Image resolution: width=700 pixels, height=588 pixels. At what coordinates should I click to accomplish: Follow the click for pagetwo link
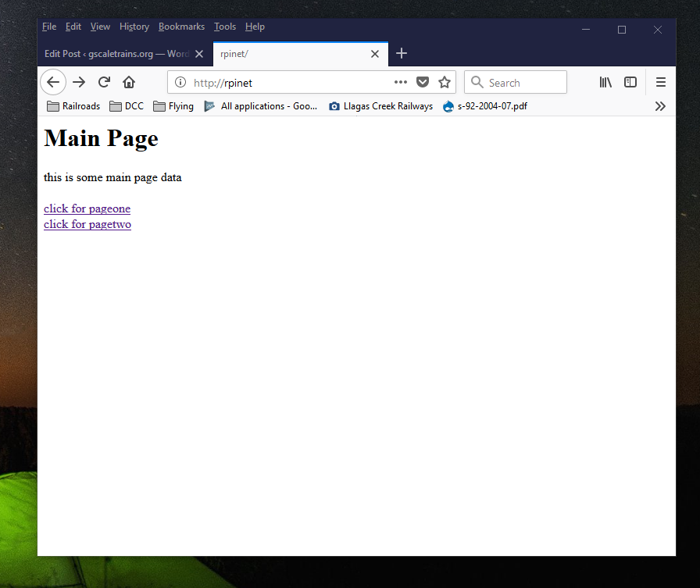pos(87,224)
